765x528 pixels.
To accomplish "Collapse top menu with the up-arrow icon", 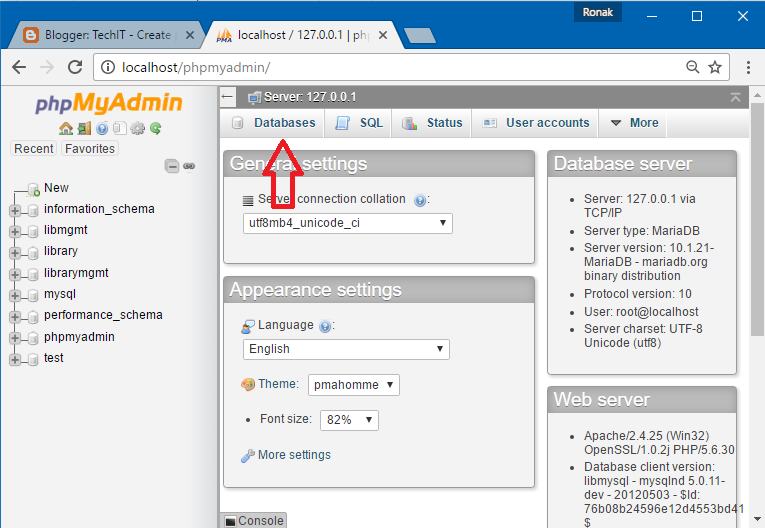I will 735,97.
